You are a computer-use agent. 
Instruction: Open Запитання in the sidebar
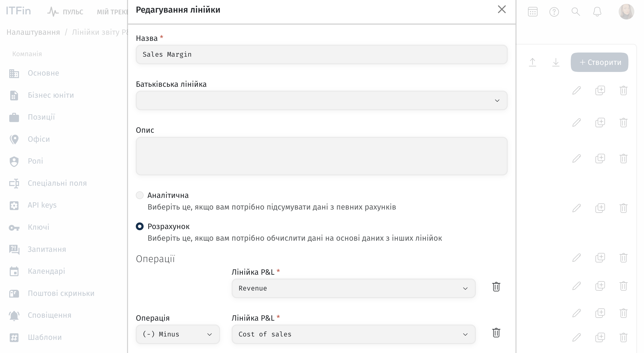coord(47,249)
